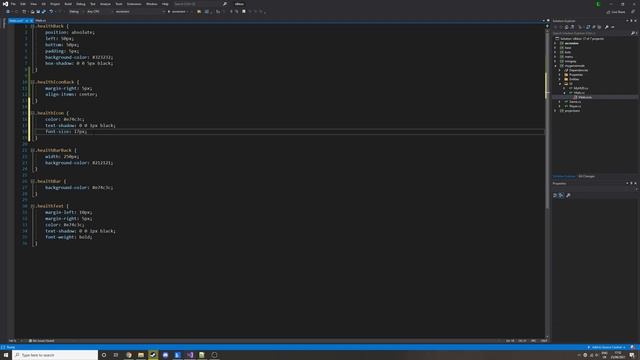Screen dimensions: 640x360
Task: Open the Window menu
Action: 151,4
